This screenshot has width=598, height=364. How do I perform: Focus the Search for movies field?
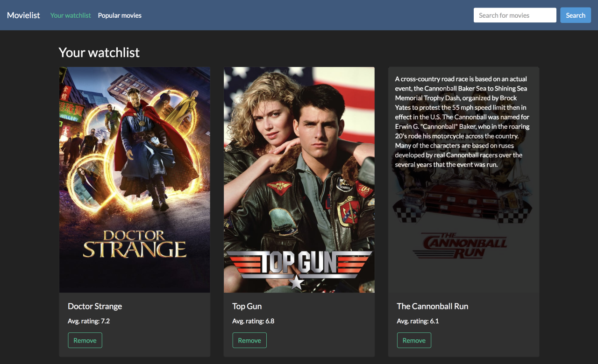tap(515, 15)
